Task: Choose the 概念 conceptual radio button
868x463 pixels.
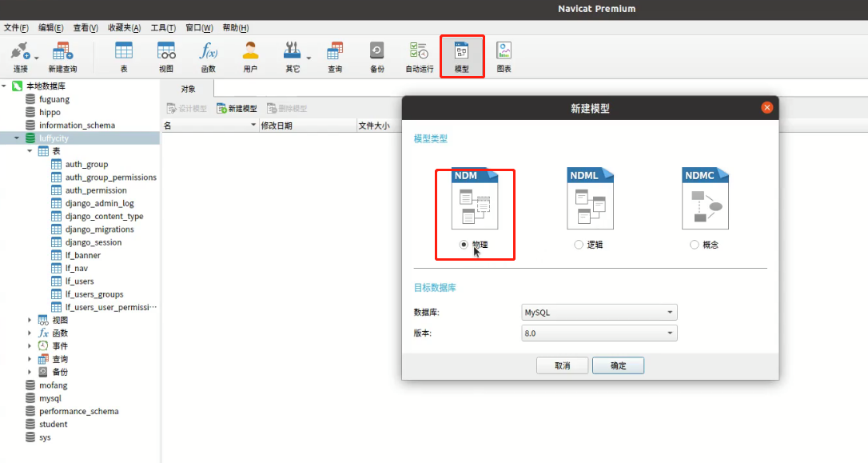Action: point(695,244)
